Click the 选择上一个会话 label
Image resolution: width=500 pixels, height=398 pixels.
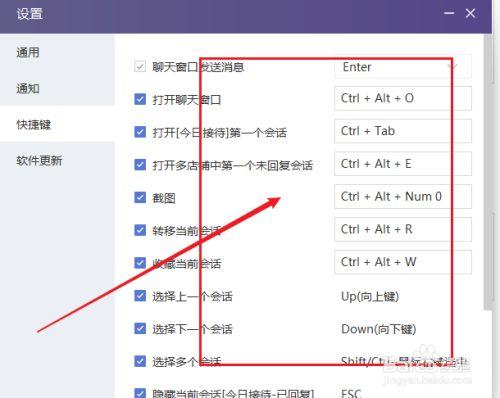click(192, 296)
